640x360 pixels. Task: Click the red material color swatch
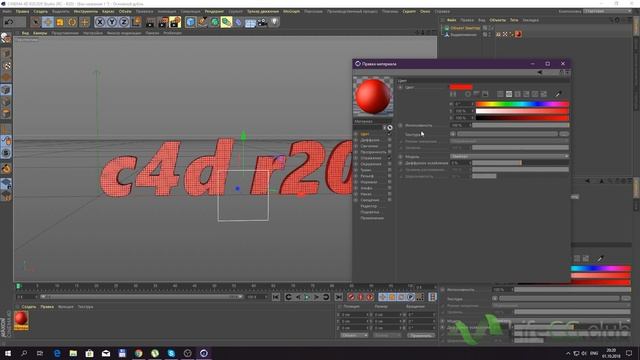(x=461, y=87)
